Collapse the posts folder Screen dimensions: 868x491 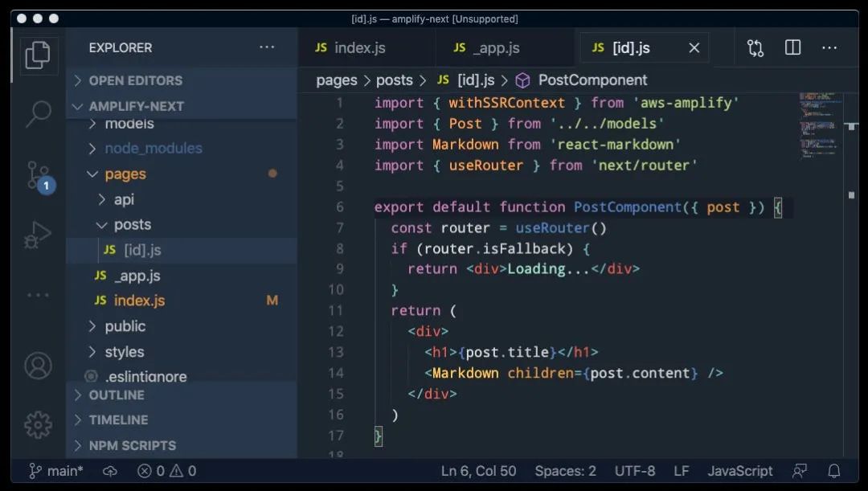pos(182,225)
